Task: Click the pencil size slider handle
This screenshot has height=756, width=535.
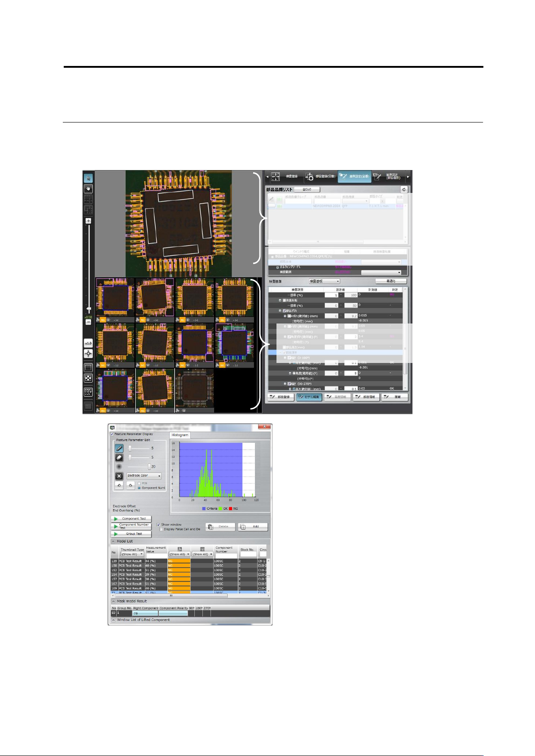Action: 130,448
